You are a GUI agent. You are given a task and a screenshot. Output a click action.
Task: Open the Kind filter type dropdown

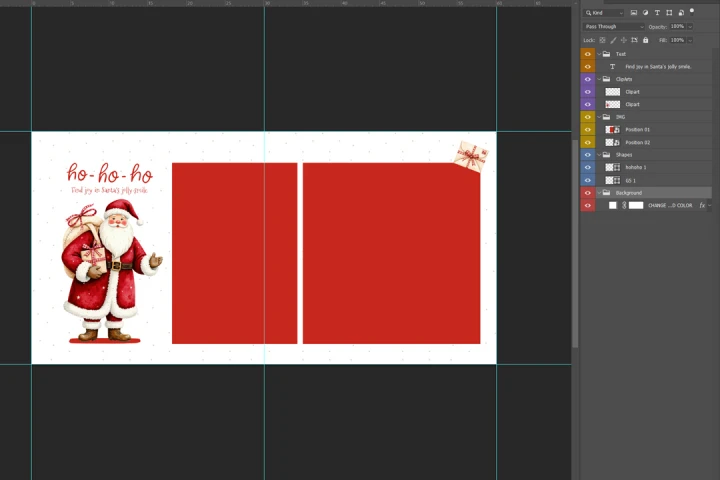click(604, 13)
